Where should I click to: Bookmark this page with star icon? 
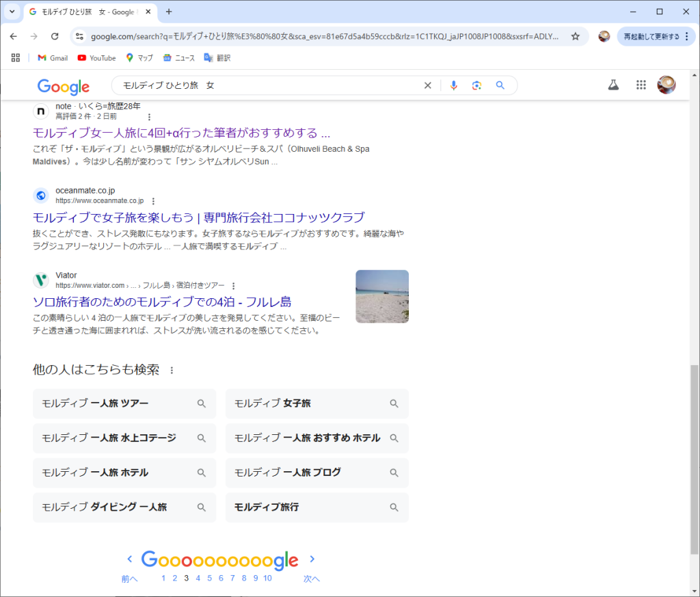[576, 36]
